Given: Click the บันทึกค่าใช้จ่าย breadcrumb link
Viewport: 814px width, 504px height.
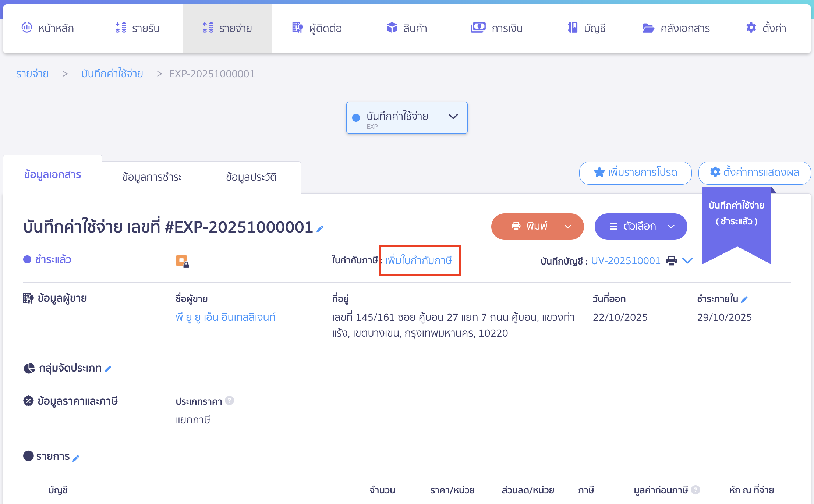Looking at the screenshot, I should (112, 74).
